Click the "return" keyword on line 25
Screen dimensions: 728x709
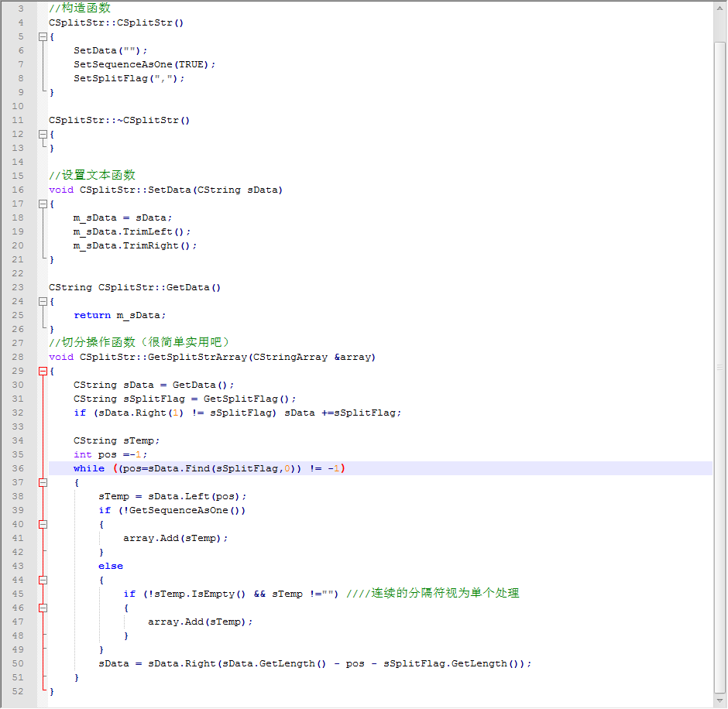point(92,315)
